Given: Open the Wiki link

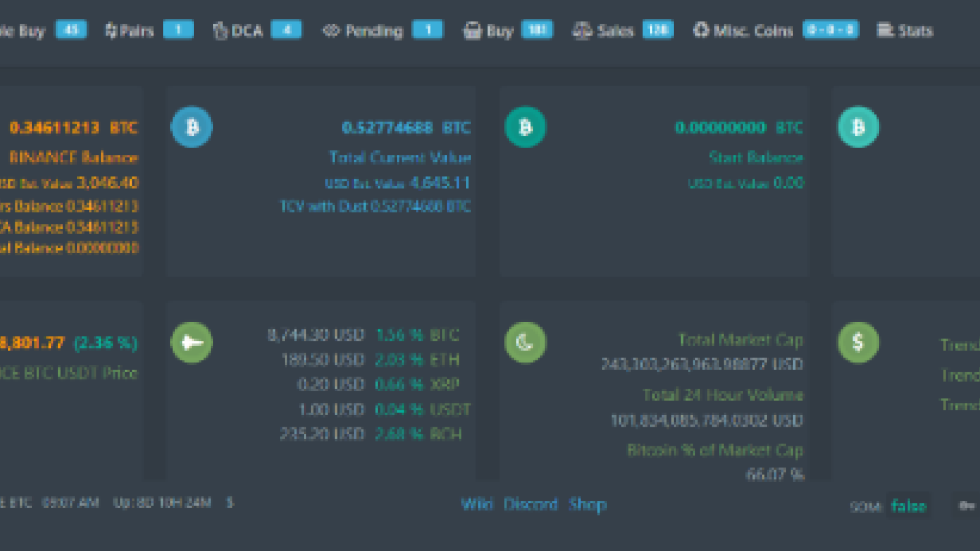Looking at the screenshot, I should point(477,504).
